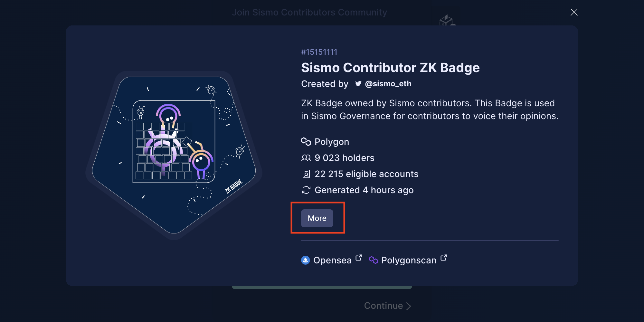Click the refresh icon beside Generated

click(x=306, y=190)
